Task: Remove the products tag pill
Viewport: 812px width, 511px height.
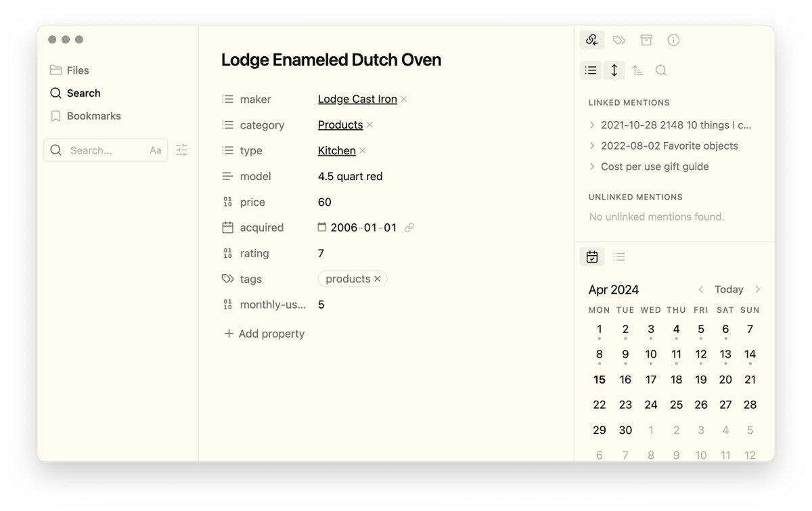Action: (378, 279)
